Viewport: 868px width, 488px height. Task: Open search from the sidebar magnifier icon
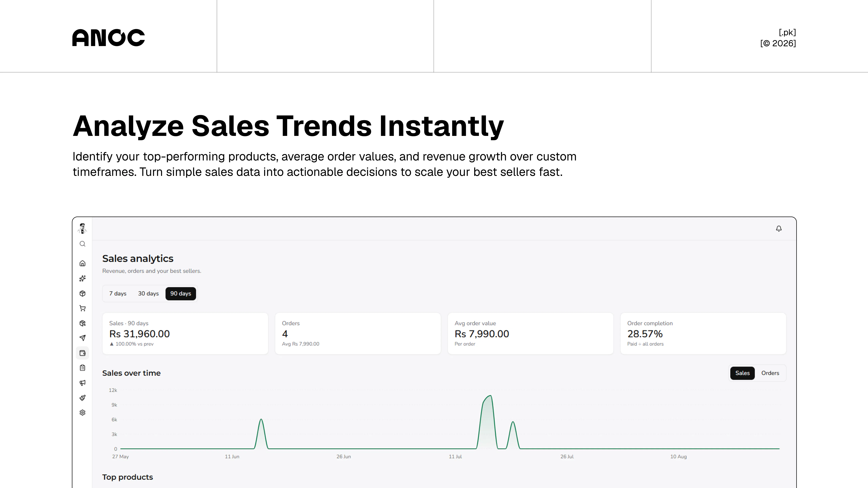tap(83, 244)
